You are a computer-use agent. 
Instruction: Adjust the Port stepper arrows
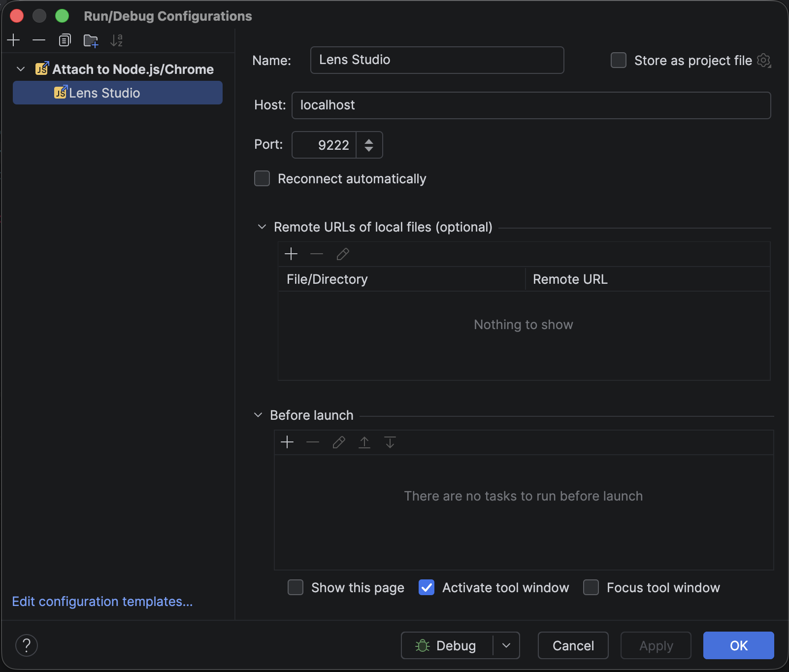[369, 145]
